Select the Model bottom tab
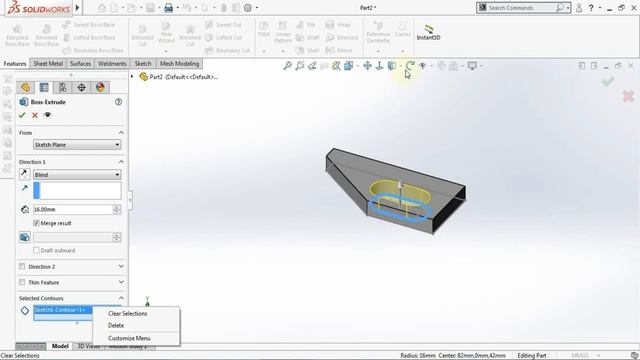The height and width of the screenshot is (360, 640). pyautogui.click(x=60, y=346)
